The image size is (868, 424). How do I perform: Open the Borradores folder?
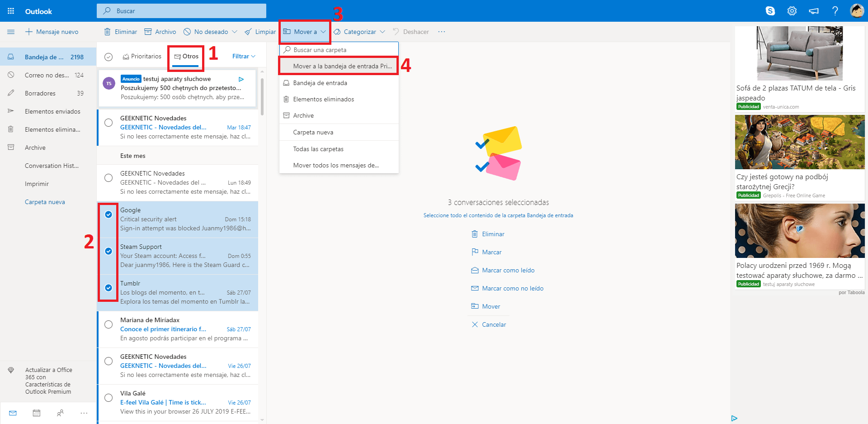click(x=48, y=93)
